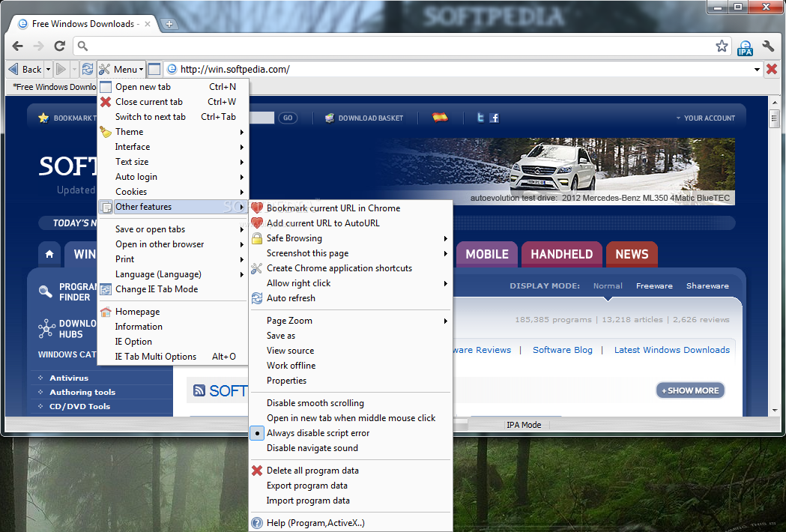Click the Bookmarks star icon on Softpedia
The height and width of the screenshot is (532, 786).
43,118
